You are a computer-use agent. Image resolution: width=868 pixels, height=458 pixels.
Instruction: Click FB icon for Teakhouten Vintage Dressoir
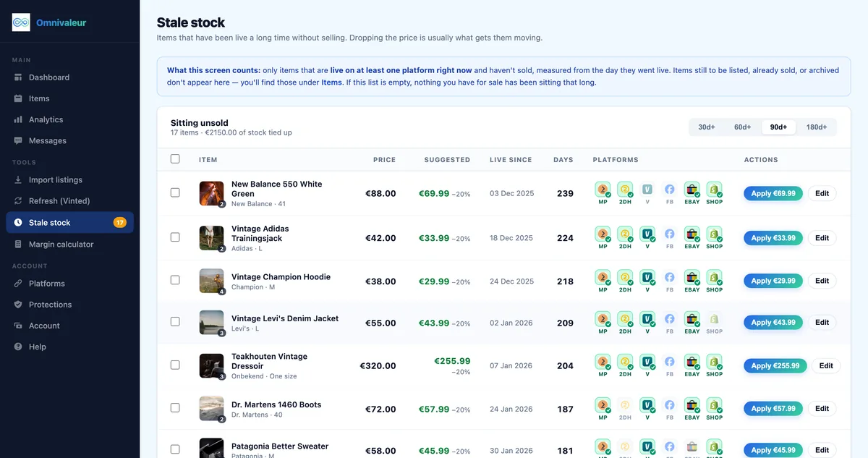[670, 362]
